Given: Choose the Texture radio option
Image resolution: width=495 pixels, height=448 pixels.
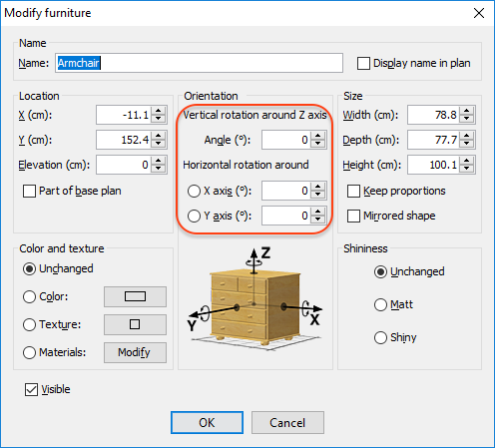Looking at the screenshot, I should tap(29, 324).
